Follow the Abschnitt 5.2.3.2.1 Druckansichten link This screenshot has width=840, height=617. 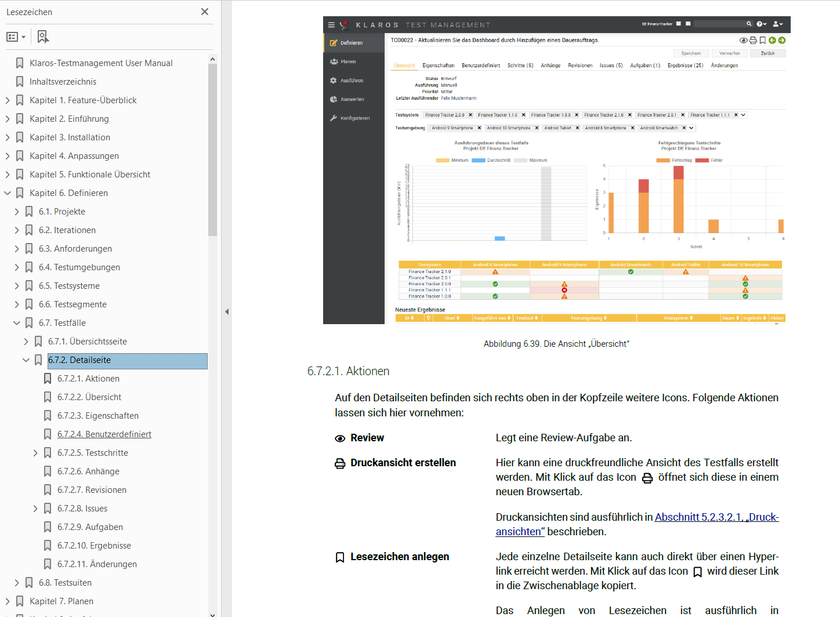click(716, 517)
